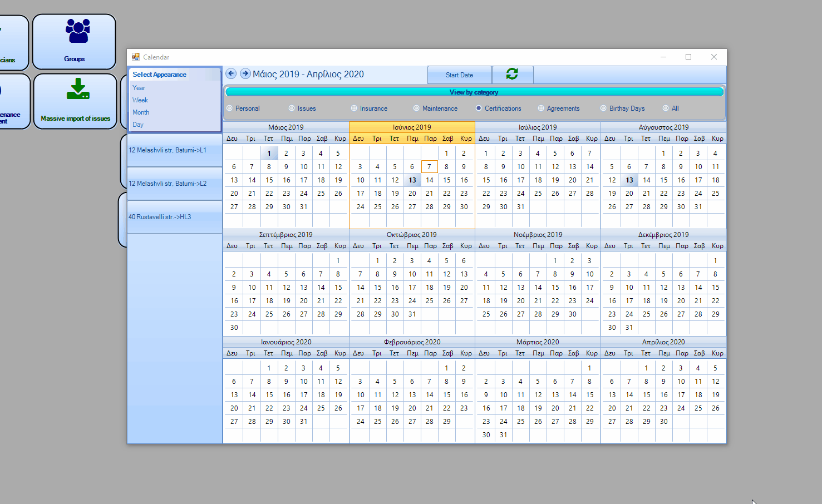Select 12 Melashvli str, Batumi->L1 resource
The width and height of the screenshot is (822, 504).
pos(168,150)
